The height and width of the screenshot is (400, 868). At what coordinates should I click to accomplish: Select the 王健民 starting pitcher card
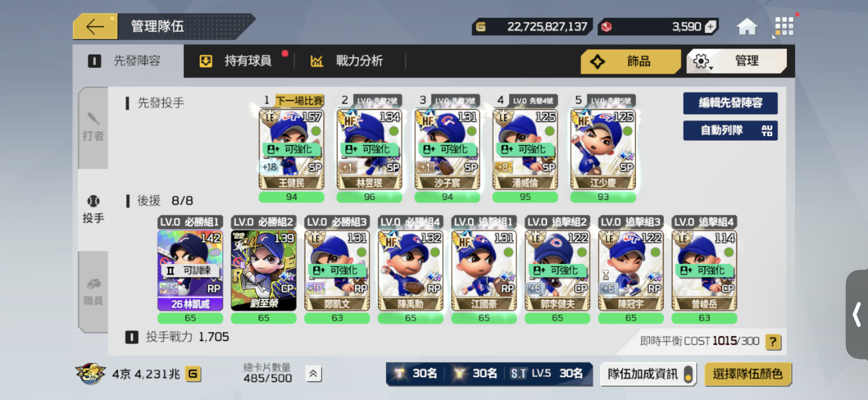[x=292, y=149]
